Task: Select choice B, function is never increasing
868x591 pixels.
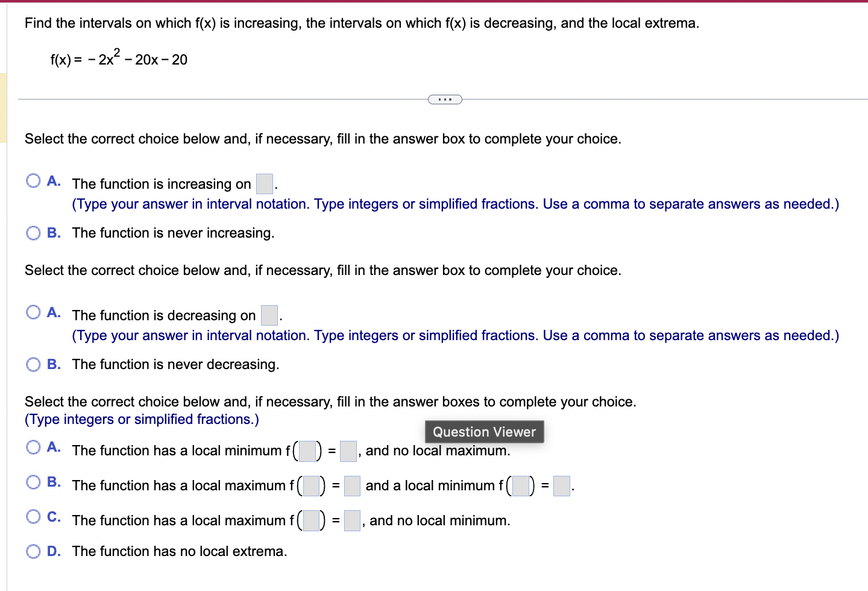Action: (x=33, y=232)
